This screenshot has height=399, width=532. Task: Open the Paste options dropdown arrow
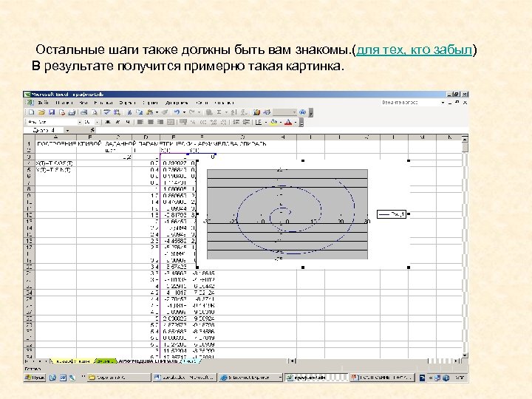157,112
